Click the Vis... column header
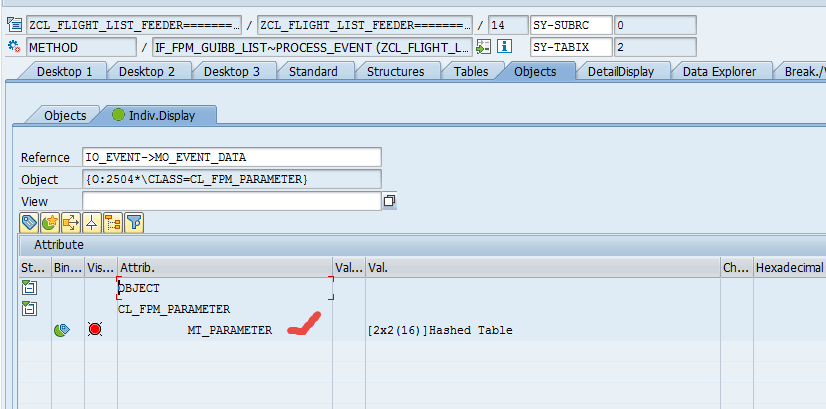 (101, 268)
